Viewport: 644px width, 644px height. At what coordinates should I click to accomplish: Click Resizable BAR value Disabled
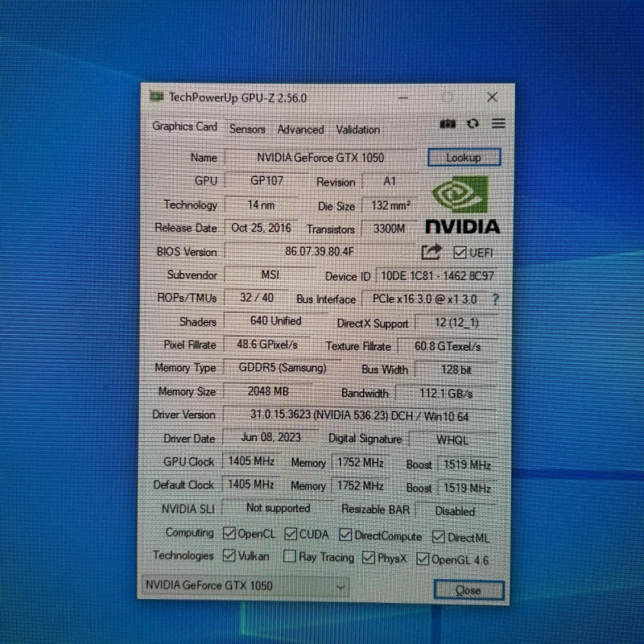pyautogui.click(x=455, y=511)
